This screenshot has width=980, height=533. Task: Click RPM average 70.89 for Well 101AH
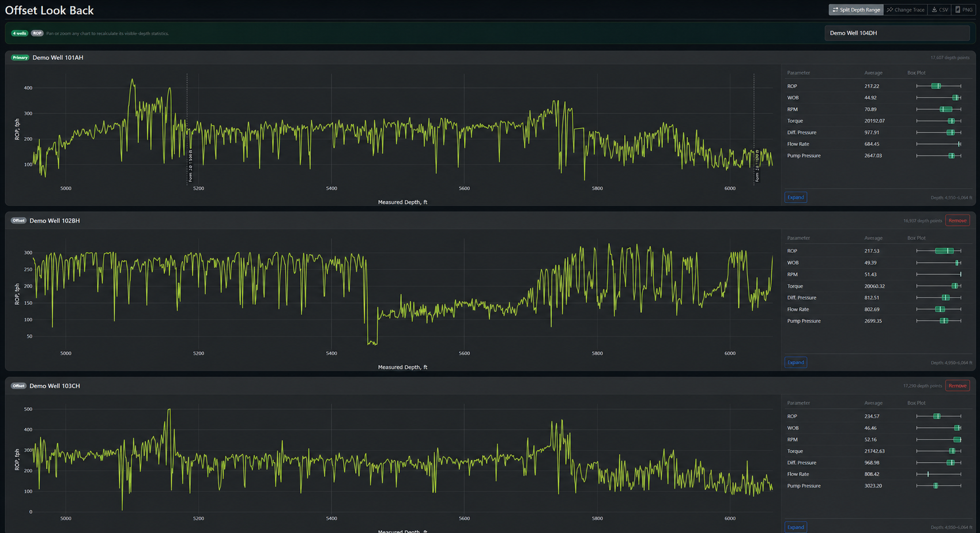(870, 109)
